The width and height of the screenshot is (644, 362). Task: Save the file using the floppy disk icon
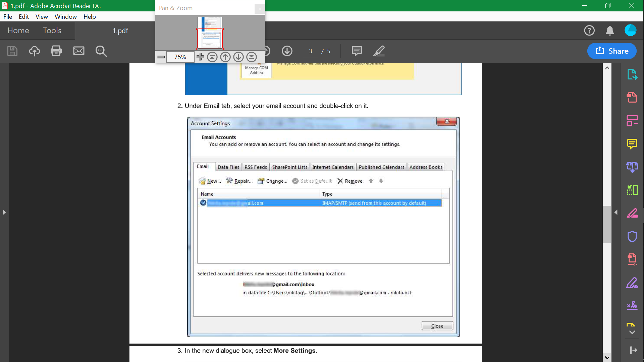(12, 51)
